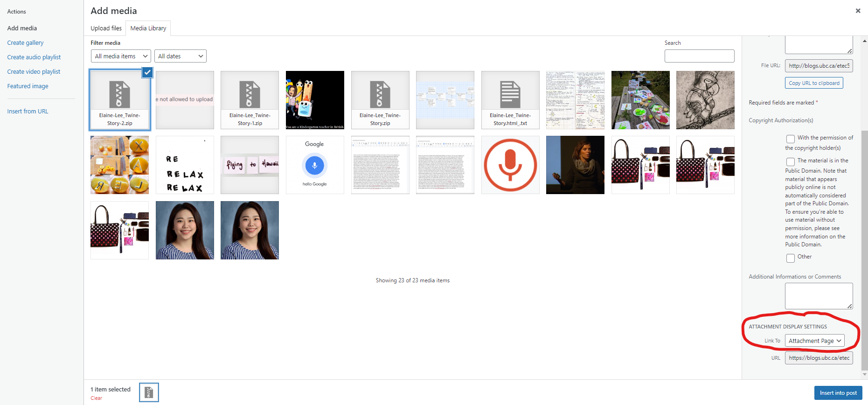Check 'With the permission of copyright holder(s)'
This screenshot has width=868, height=405.
(x=790, y=139)
